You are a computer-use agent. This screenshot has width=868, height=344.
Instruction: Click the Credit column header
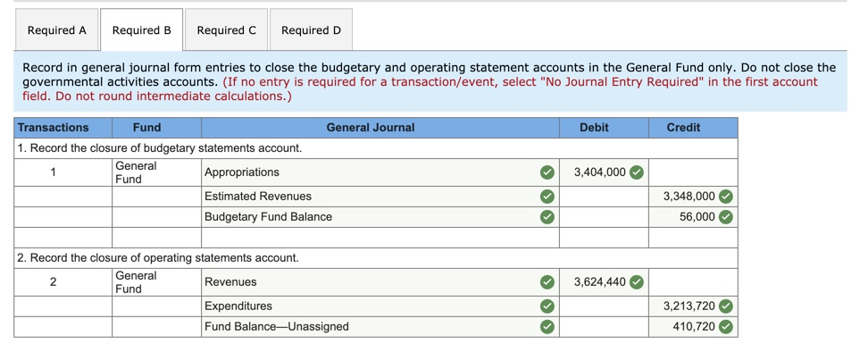tap(693, 128)
